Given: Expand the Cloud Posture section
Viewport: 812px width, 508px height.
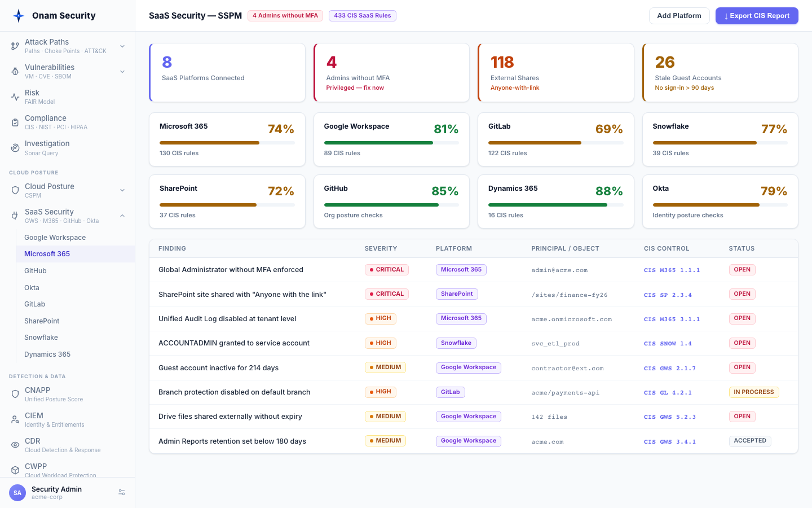Looking at the screenshot, I should 122,191.
